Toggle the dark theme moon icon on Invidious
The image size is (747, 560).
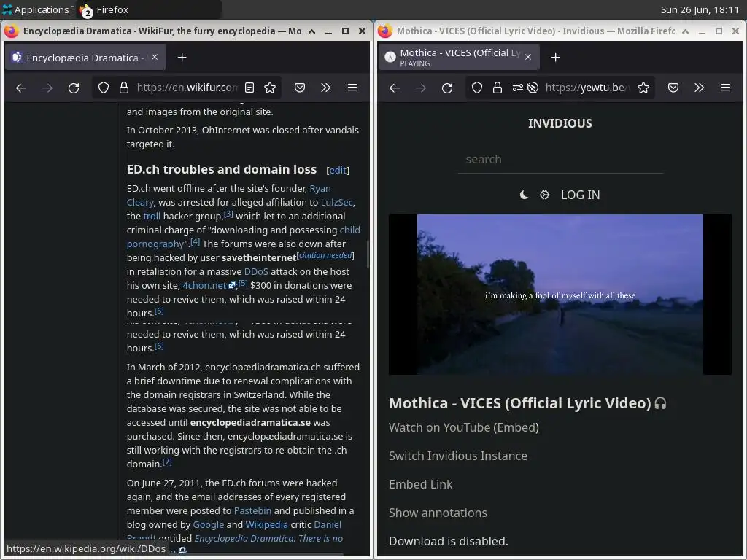[524, 195]
